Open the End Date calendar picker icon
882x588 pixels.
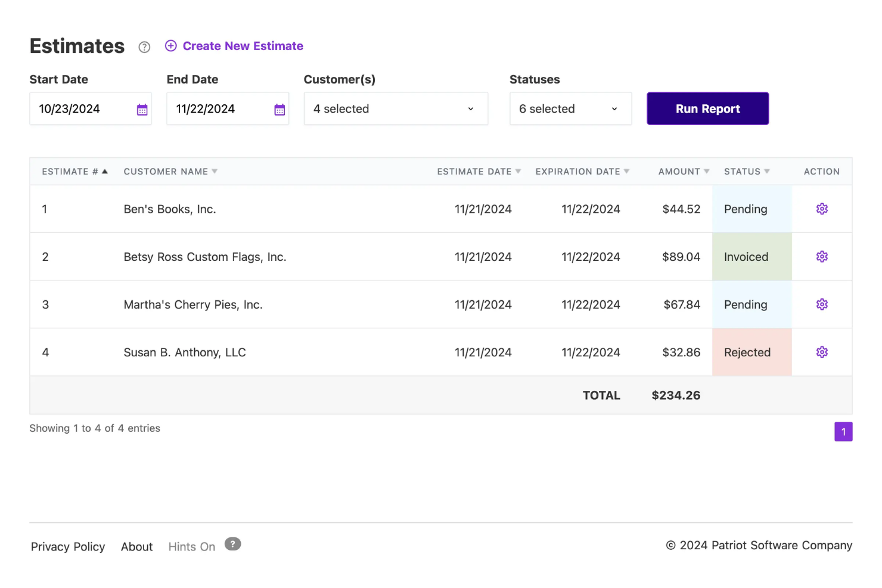click(x=279, y=109)
